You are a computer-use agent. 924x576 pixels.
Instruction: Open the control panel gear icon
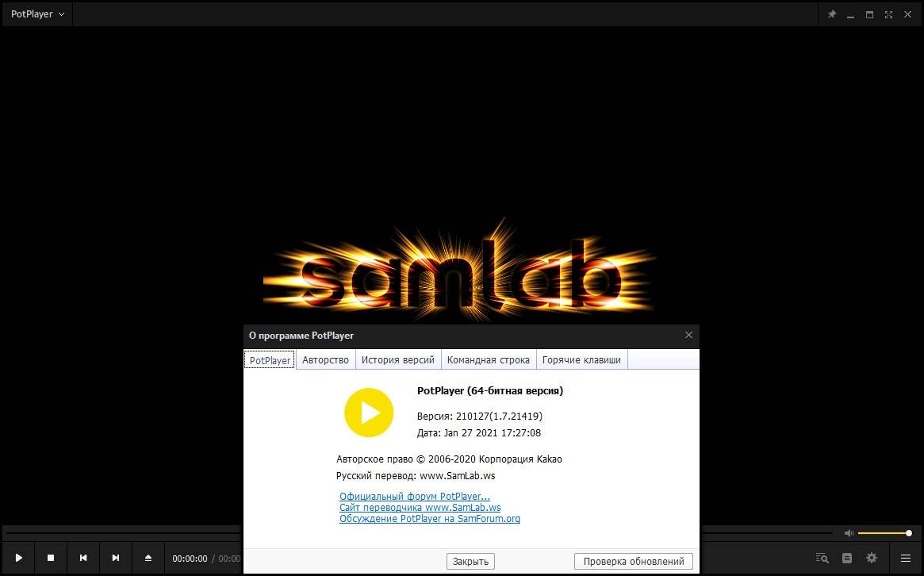[x=872, y=558]
